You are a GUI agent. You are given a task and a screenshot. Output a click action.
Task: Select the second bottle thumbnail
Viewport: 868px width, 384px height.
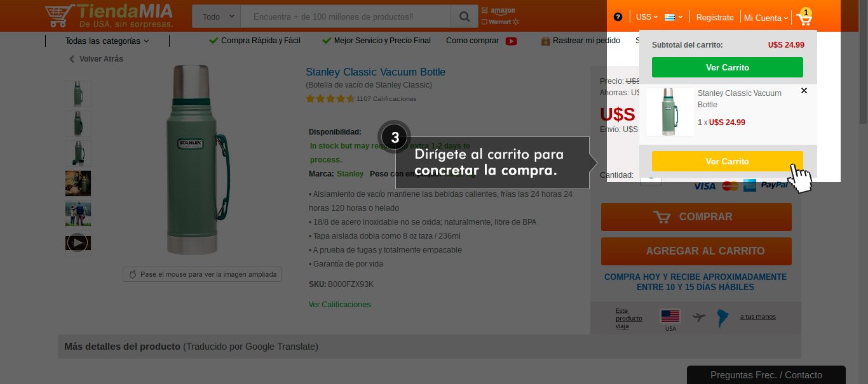tap(78, 124)
